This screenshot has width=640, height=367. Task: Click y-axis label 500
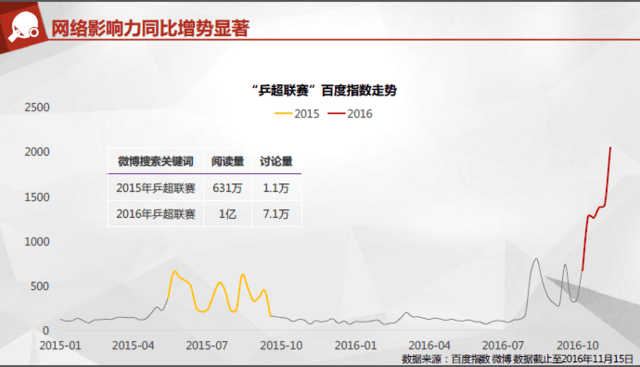(x=40, y=286)
